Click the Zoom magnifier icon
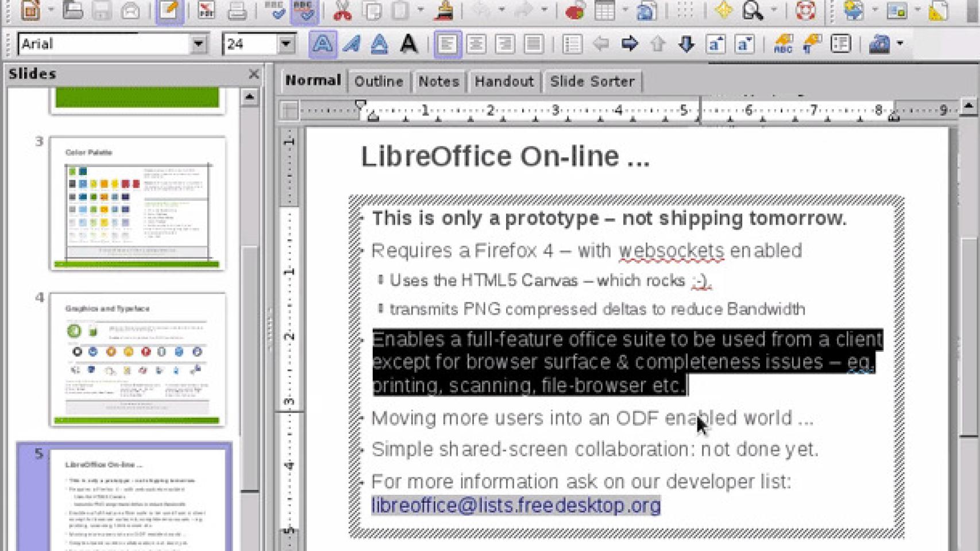This screenshot has width=980, height=551. point(753,10)
